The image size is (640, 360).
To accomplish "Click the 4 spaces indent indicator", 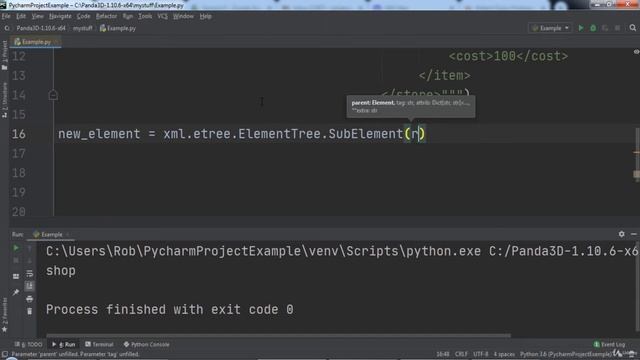I will (504, 354).
